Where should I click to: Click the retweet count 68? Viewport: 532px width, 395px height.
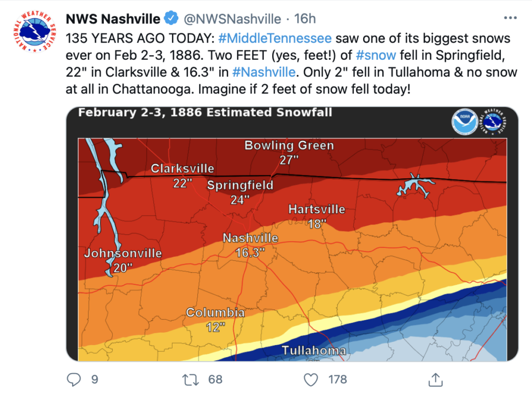coord(215,379)
